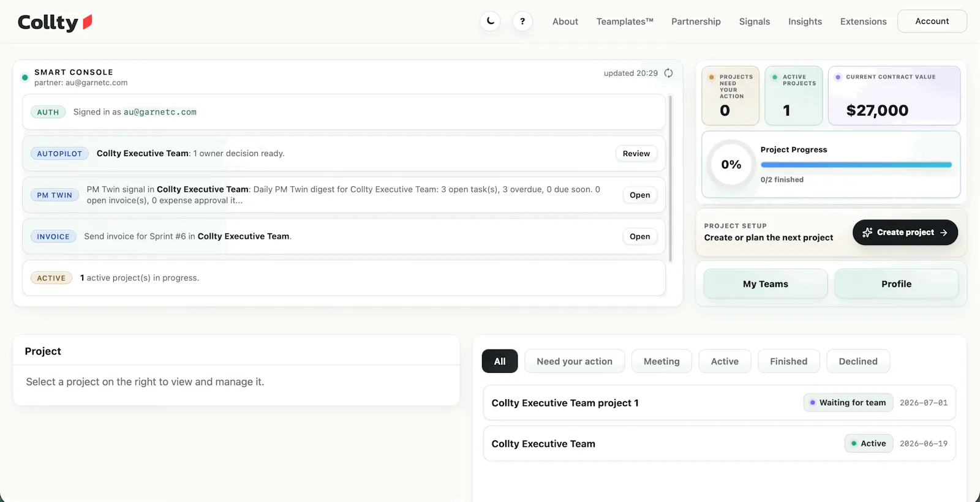The height and width of the screenshot is (502, 980).
Task: Click the Current Contract Value card
Action: 894,96
